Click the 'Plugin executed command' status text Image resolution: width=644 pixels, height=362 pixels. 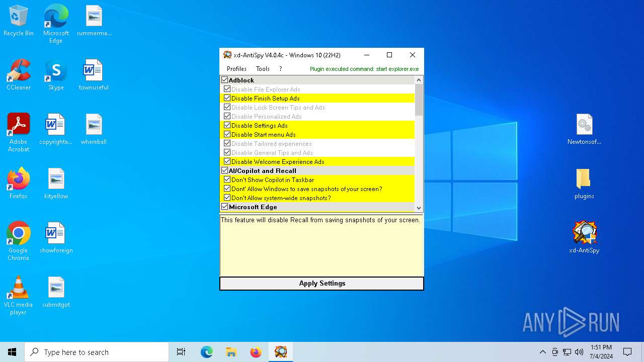tap(364, 69)
